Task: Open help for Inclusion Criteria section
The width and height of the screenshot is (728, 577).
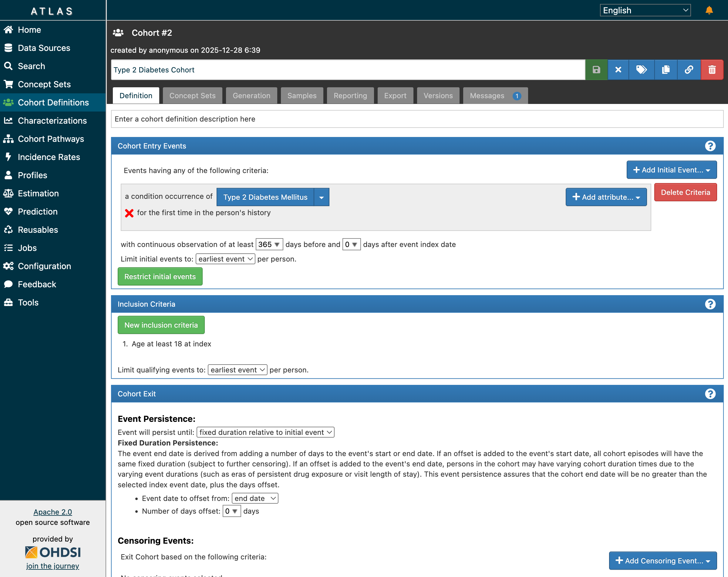Action: pos(710,304)
